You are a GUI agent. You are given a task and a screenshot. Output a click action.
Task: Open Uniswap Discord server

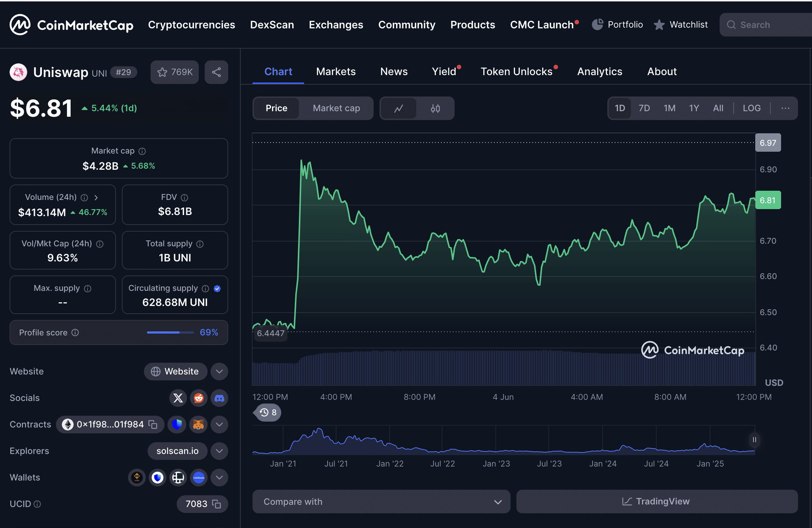click(219, 398)
